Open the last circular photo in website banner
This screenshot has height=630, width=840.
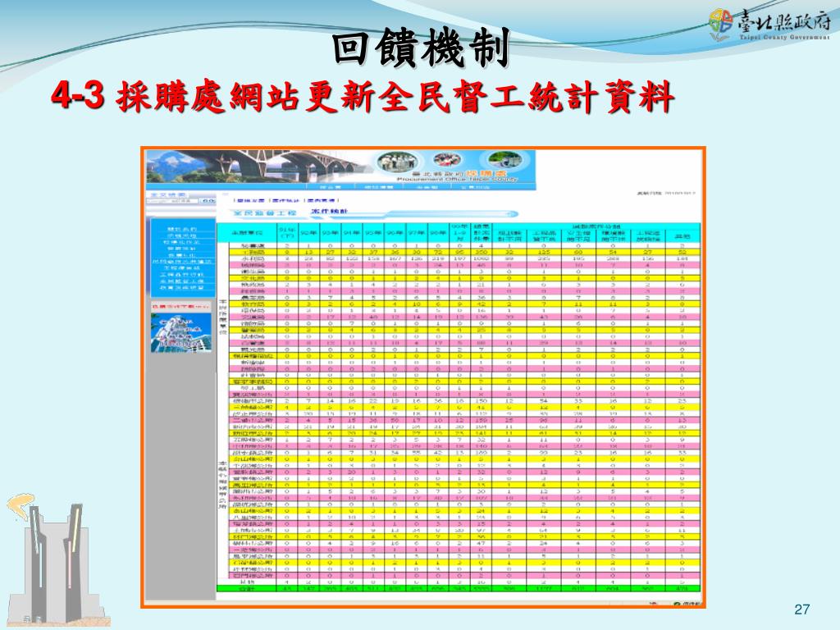click(504, 161)
